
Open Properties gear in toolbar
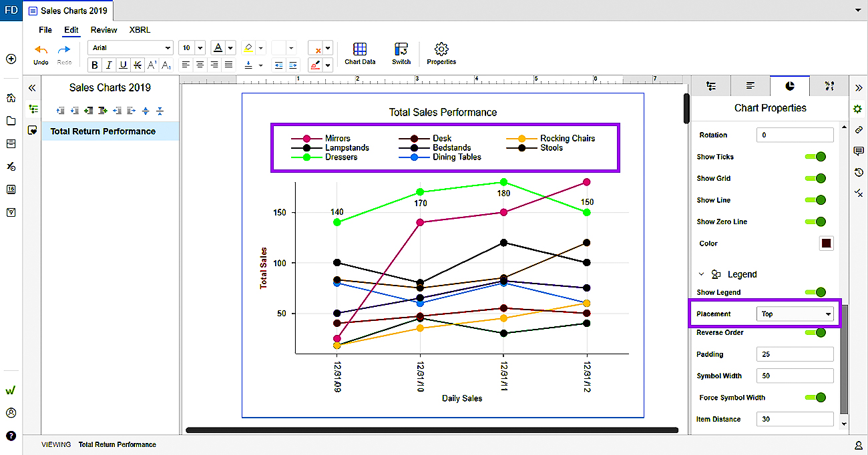pyautogui.click(x=441, y=53)
